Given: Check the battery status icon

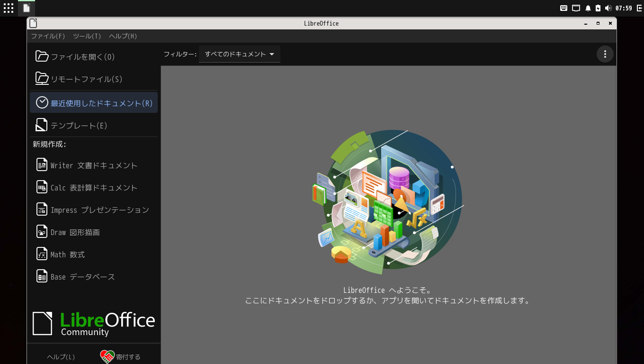Looking at the screenshot, I should click(x=598, y=8).
